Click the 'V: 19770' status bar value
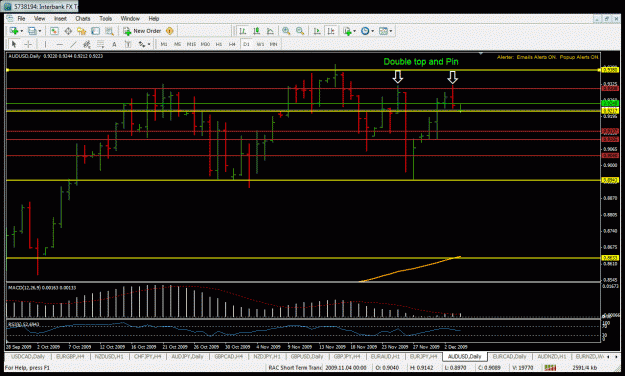This screenshot has width=625, height=376. click(522, 368)
